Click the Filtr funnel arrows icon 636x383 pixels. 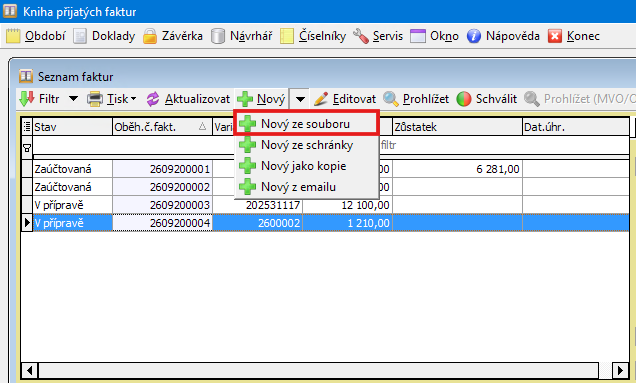tap(27, 99)
